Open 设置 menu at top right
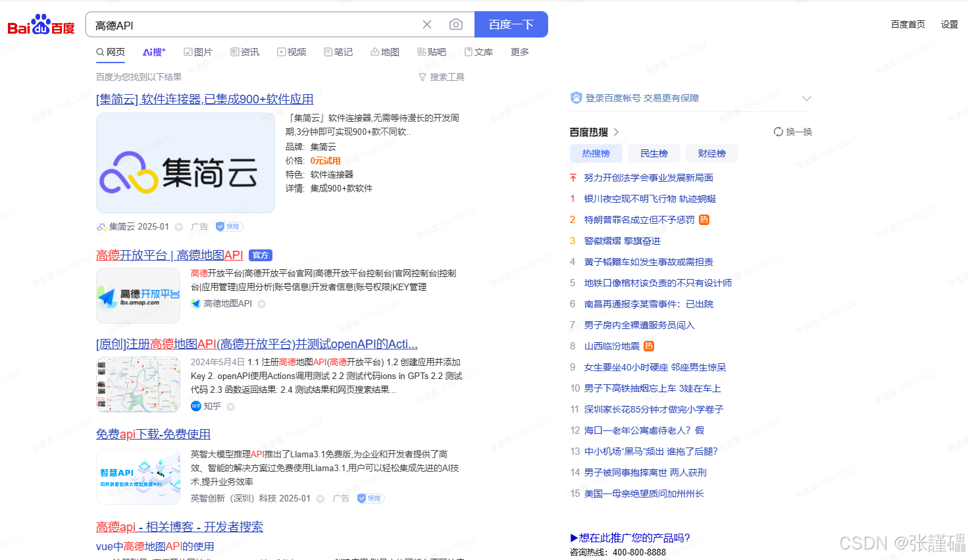This screenshot has width=968, height=560. point(950,24)
